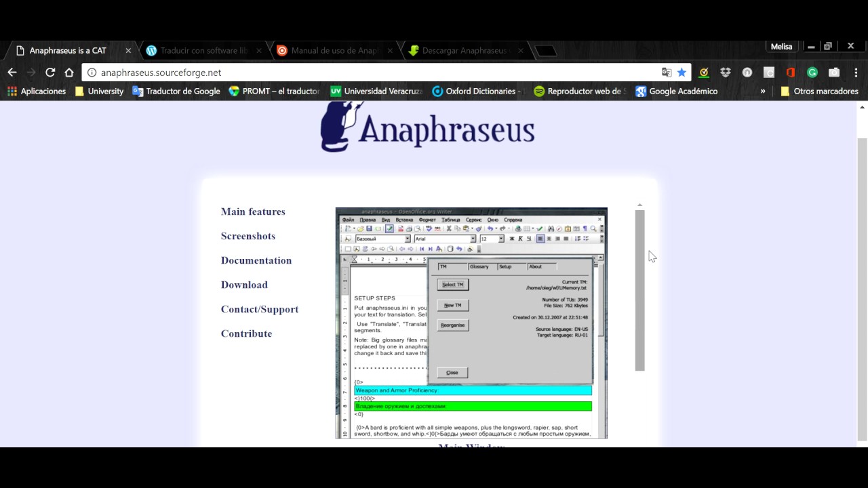Bookmark this page with the star icon

(682, 73)
